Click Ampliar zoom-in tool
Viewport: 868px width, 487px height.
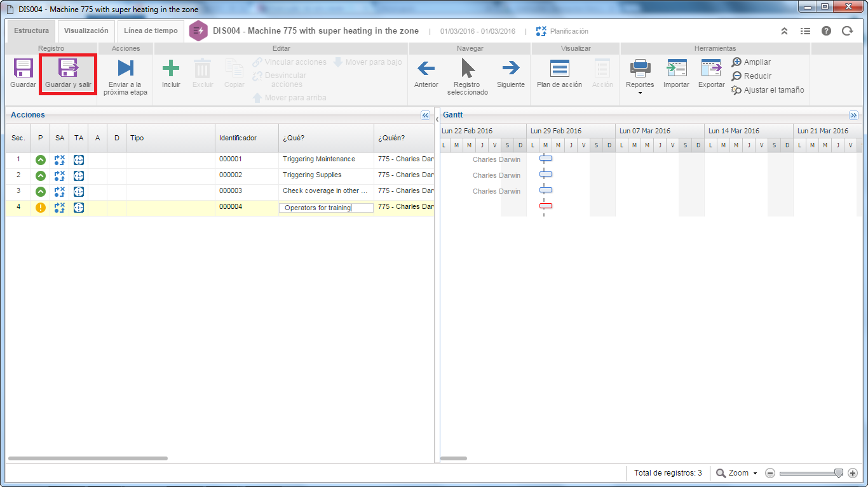pyautogui.click(x=751, y=62)
